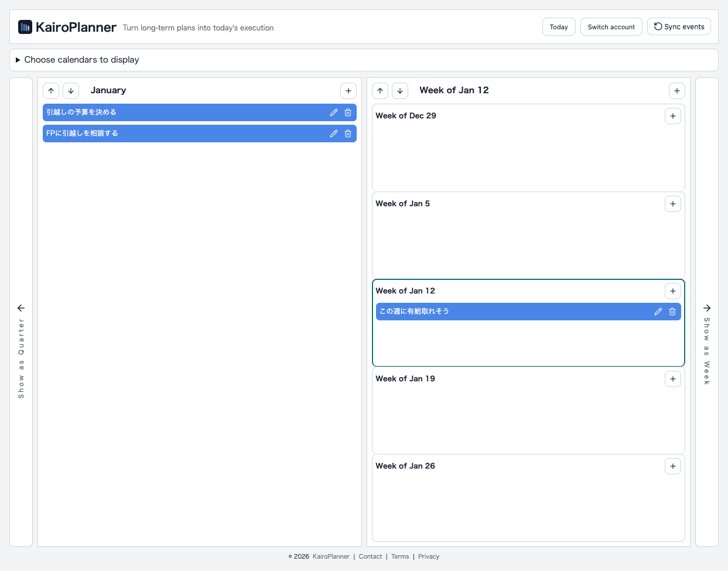Go to previous week with up arrow

coord(380,91)
